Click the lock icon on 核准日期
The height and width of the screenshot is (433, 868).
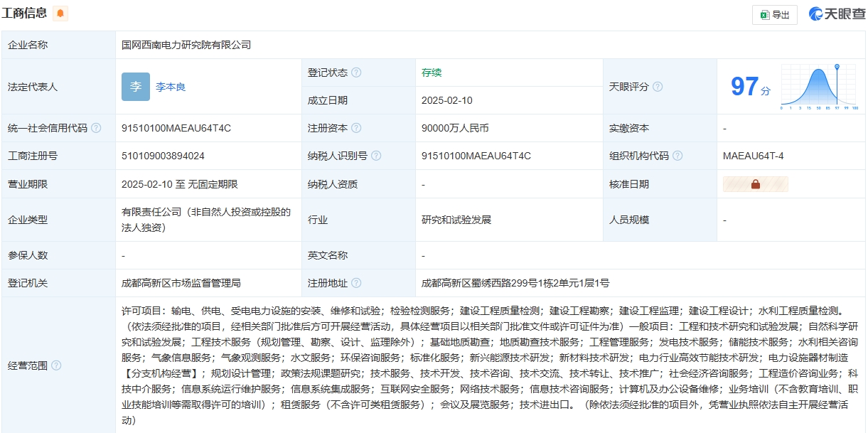coord(756,183)
